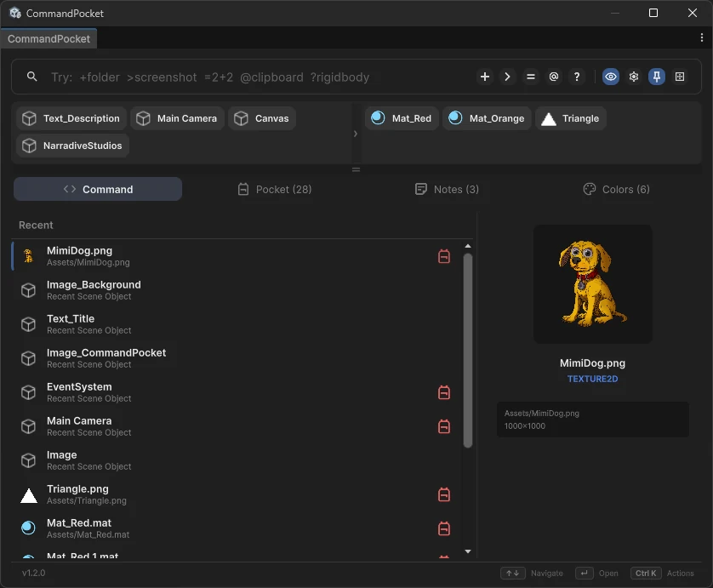Viewport: 713px width, 588px height.
Task: Open settings with the gear icon
Action: (634, 77)
